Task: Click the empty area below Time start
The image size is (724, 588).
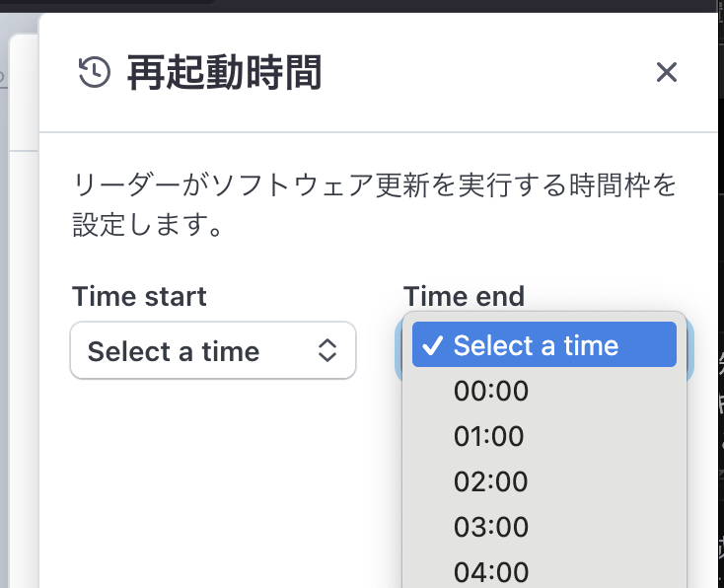Action: (x=212, y=474)
